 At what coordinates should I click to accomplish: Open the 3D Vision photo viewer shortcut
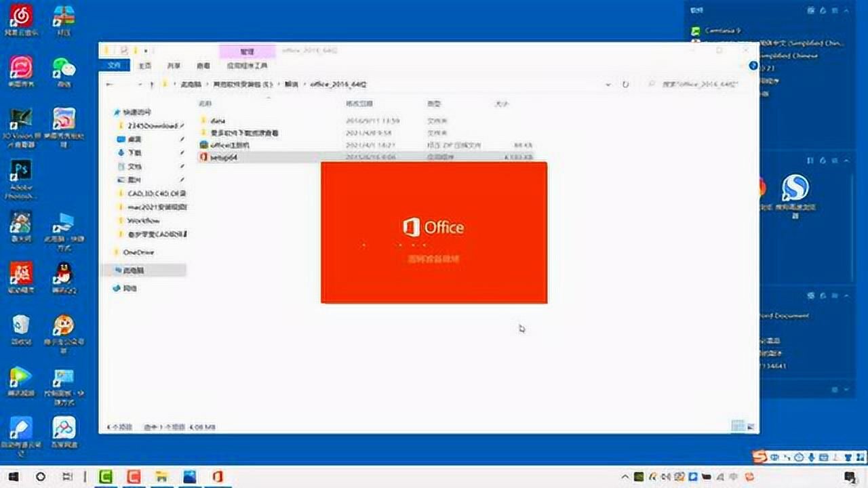(21, 127)
